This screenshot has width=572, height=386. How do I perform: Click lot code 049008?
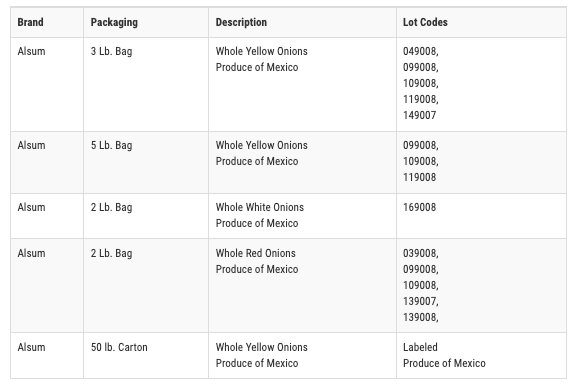420,51
